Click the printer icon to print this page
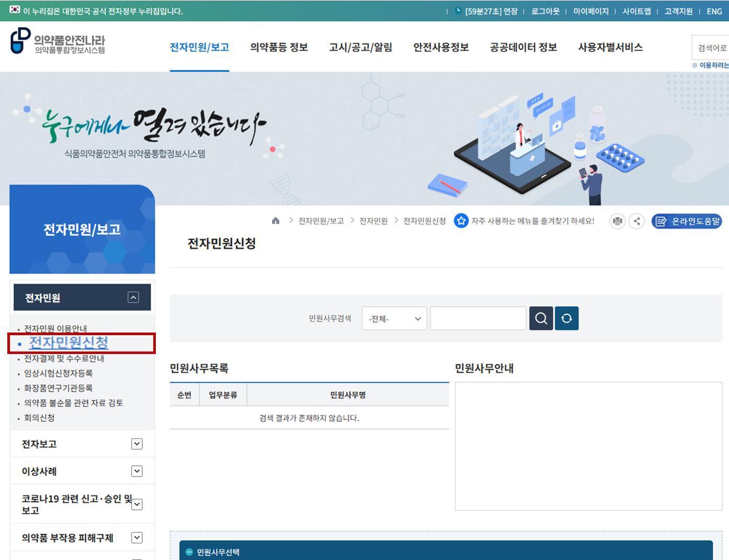 click(617, 221)
